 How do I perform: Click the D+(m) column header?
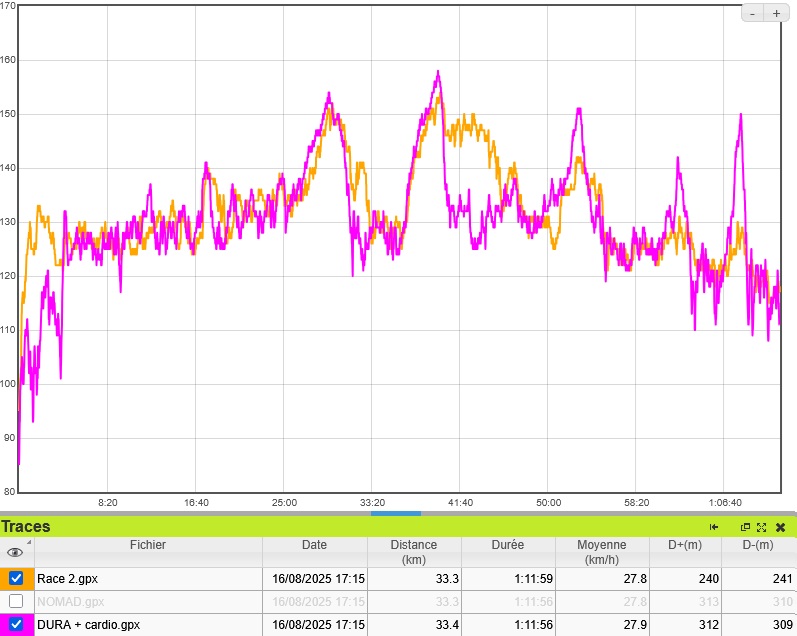[x=684, y=545]
